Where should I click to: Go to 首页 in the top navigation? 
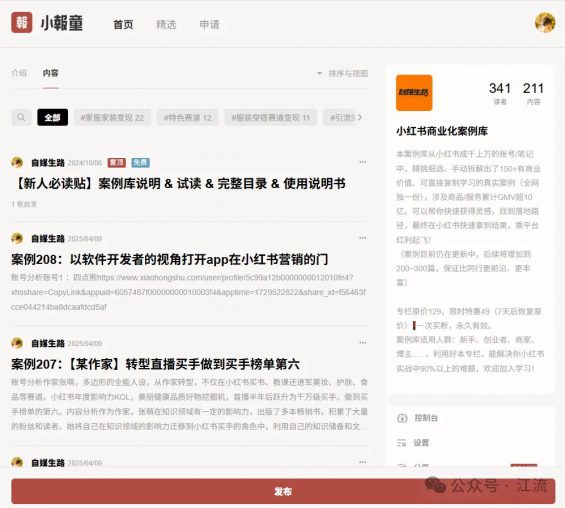click(123, 24)
